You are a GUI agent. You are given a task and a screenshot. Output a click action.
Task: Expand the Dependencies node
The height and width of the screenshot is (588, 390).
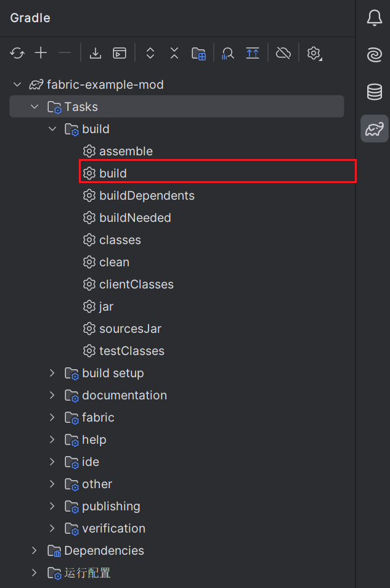(35, 550)
